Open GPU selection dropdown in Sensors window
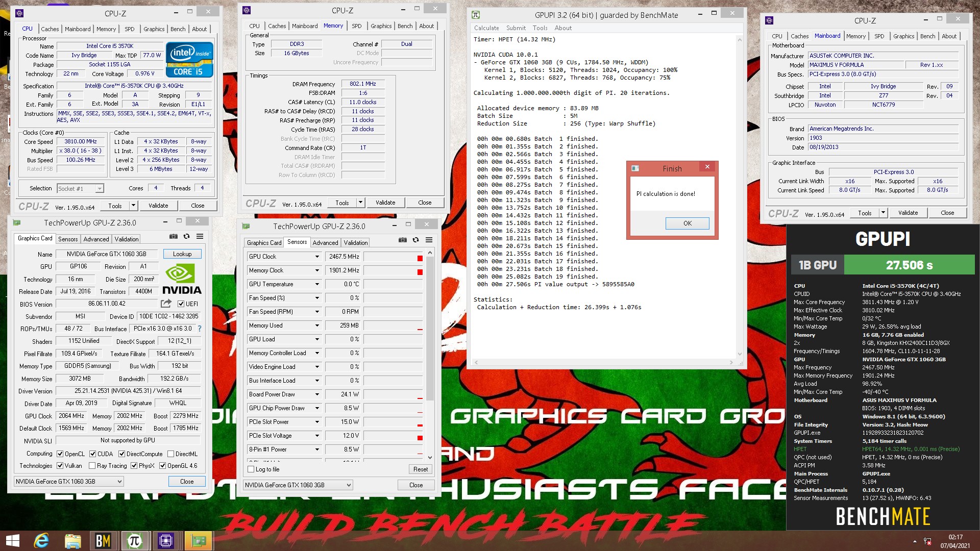980x551 pixels. point(298,485)
